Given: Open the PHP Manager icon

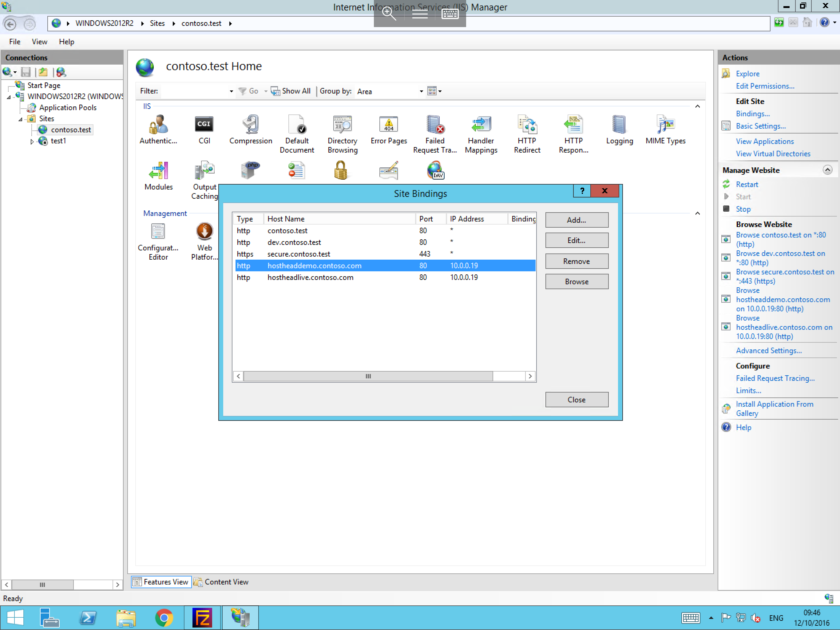Looking at the screenshot, I should (x=250, y=170).
